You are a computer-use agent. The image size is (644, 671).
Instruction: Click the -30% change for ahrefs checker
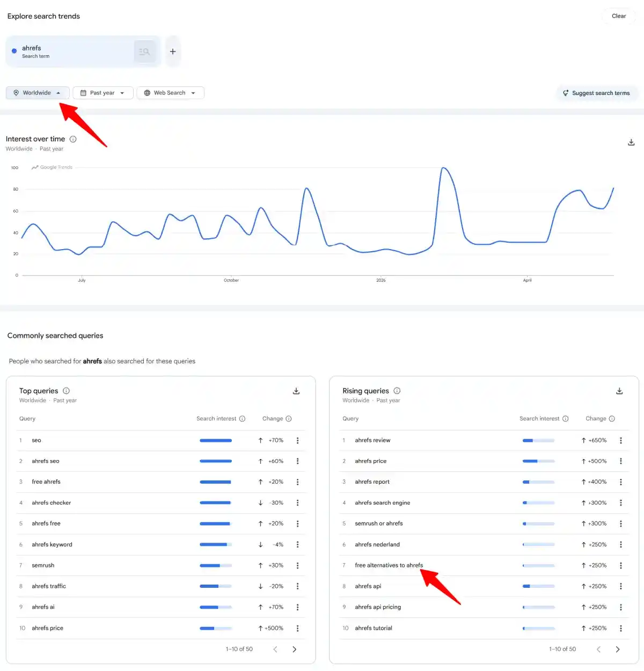276,503
